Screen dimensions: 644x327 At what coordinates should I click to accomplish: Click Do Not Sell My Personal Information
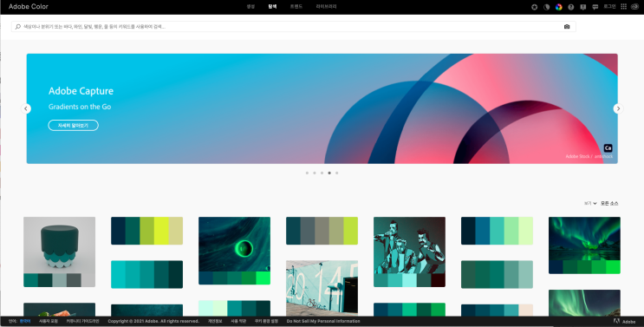tap(323, 321)
